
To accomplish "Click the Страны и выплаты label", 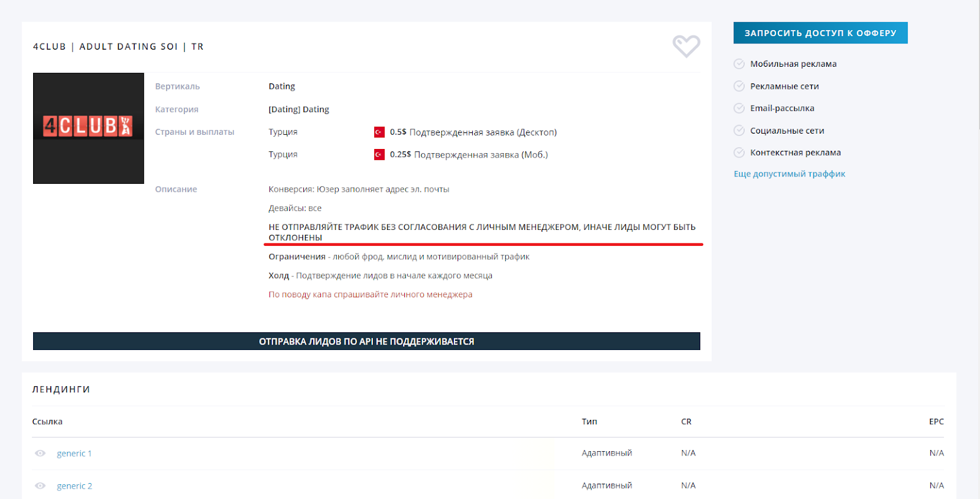I will [195, 132].
